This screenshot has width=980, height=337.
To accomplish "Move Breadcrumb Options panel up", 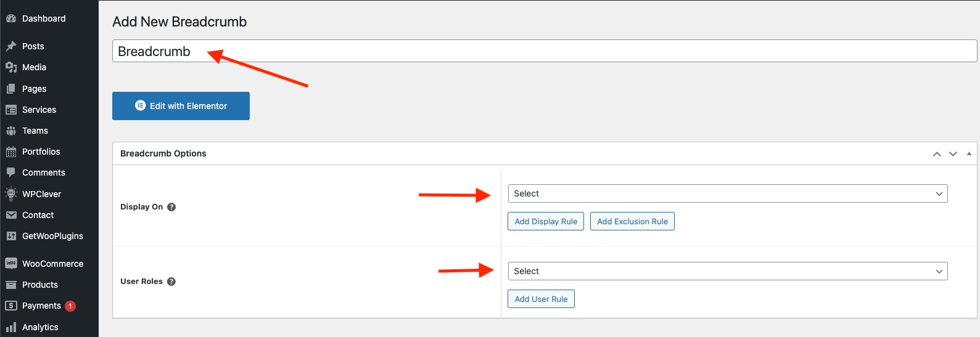I will pos(937,154).
